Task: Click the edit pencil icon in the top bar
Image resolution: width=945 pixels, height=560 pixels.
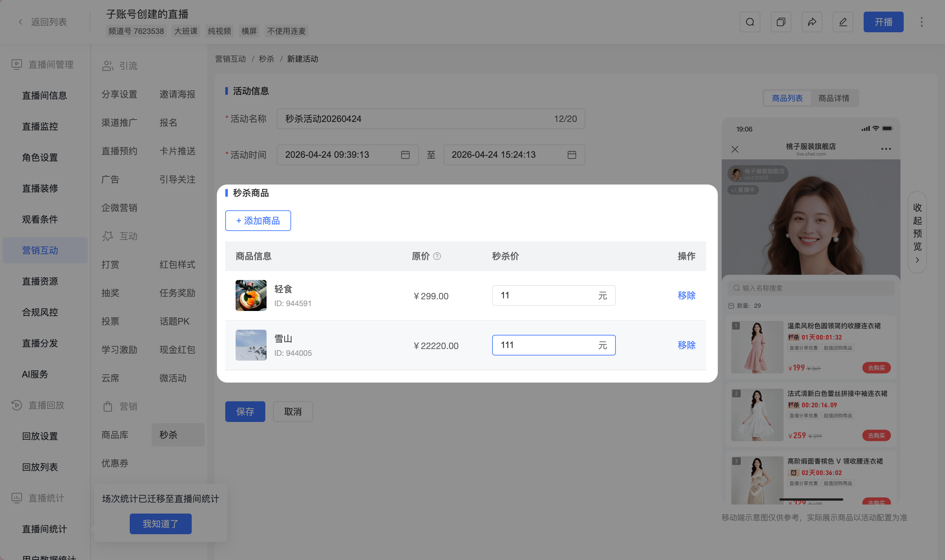Action: pyautogui.click(x=843, y=22)
